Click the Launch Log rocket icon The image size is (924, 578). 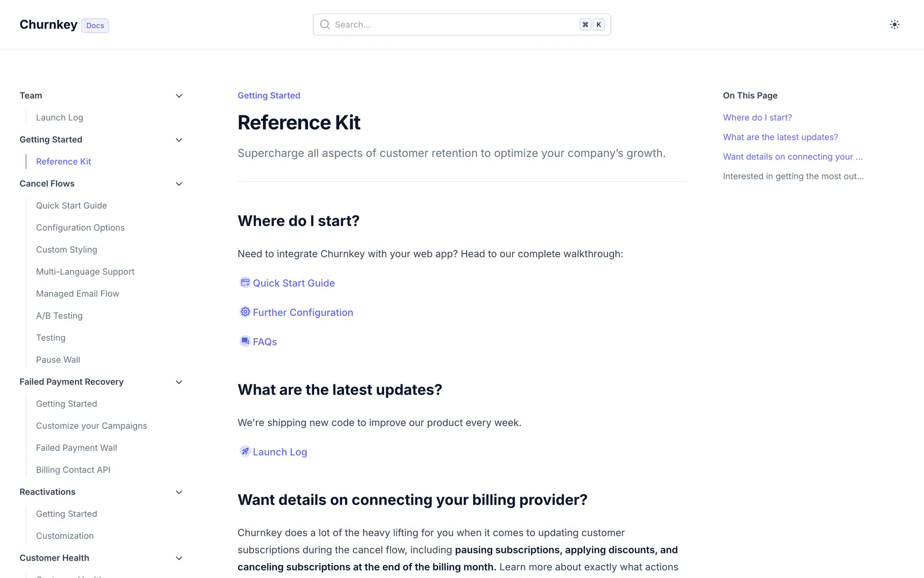coord(245,451)
